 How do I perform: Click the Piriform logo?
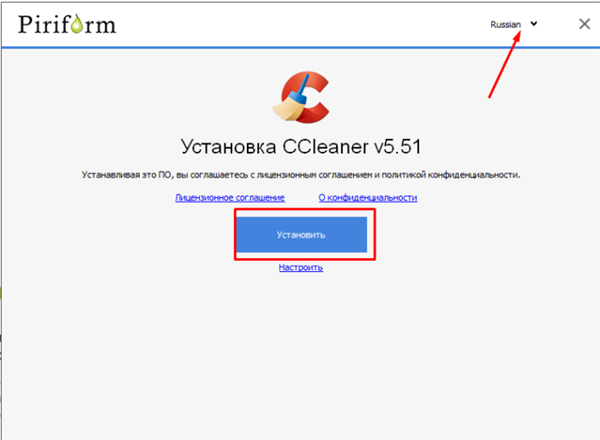coord(67,24)
